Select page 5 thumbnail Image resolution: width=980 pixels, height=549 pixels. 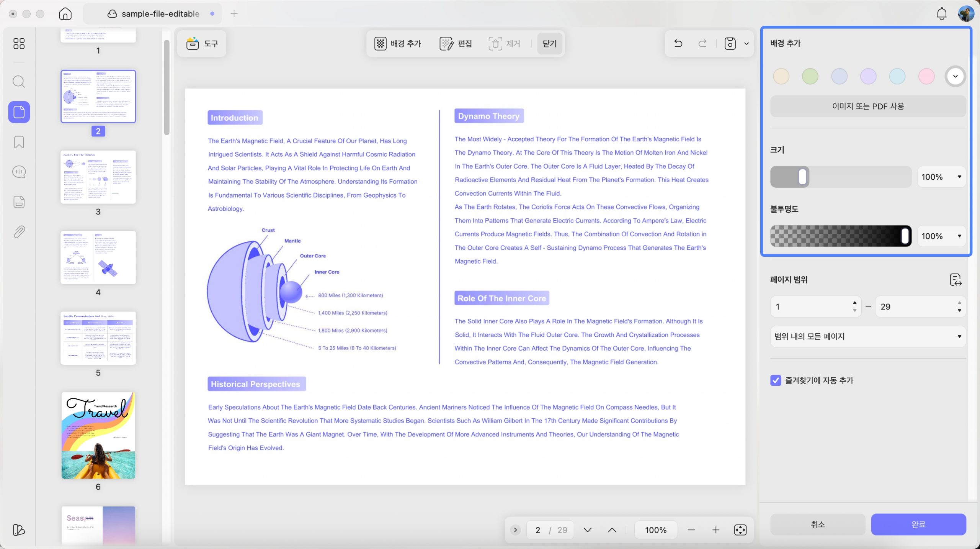(x=98, y=338)
